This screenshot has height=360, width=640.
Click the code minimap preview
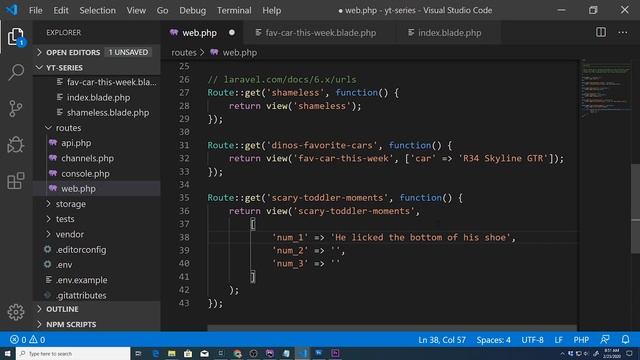[x=606, y=88]
